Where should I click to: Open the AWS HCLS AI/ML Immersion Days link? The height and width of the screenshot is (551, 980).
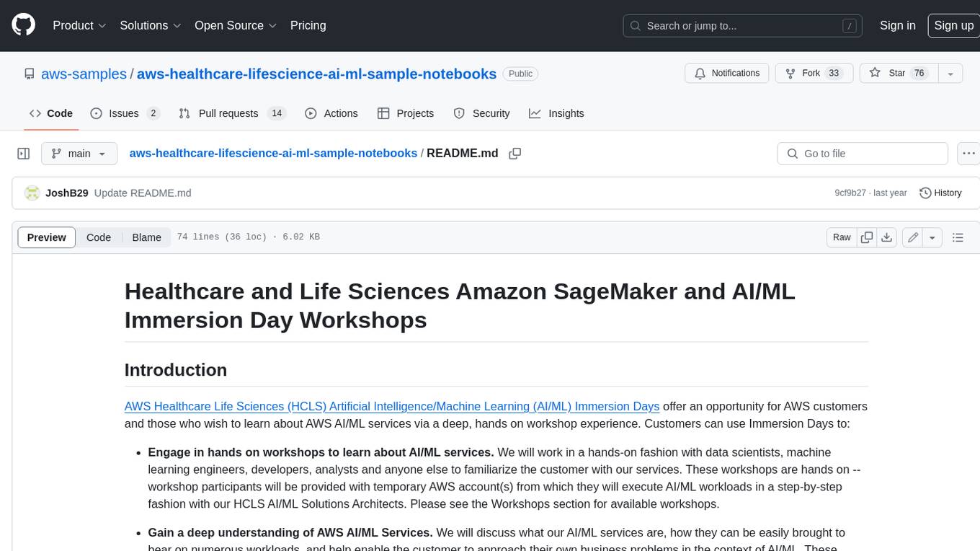point(392,406)
